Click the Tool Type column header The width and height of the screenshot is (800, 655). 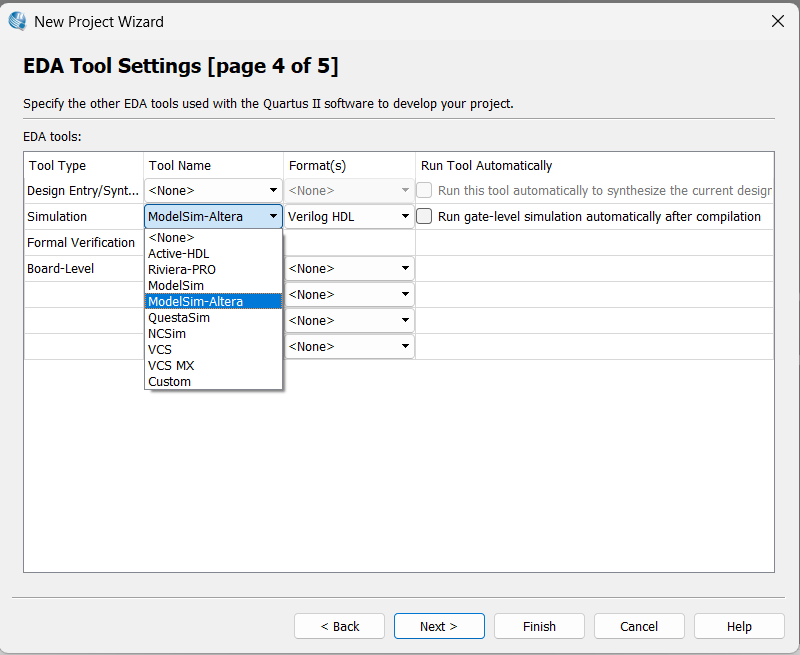point(84,165)
